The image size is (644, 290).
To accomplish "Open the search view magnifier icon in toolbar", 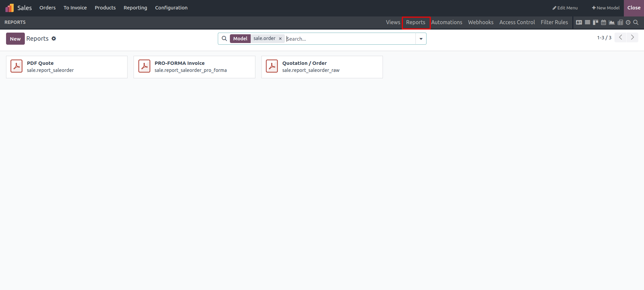I will (636, 23).
